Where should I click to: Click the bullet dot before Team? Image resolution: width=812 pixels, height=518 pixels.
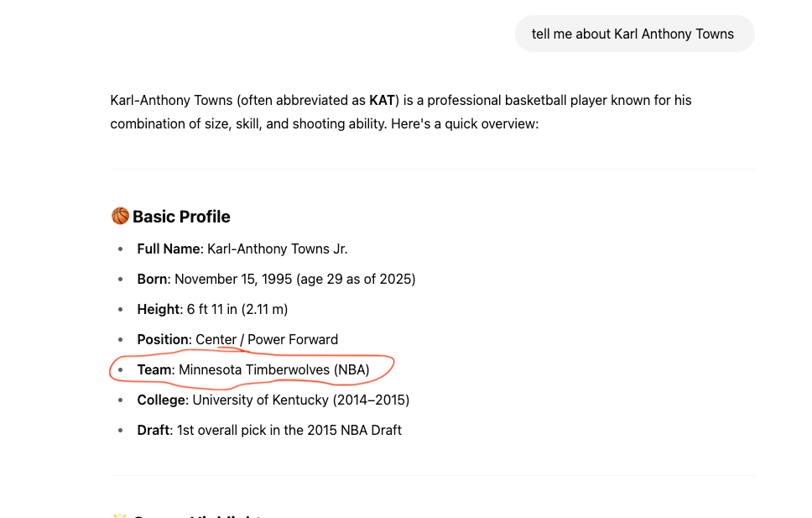point(121,369)
